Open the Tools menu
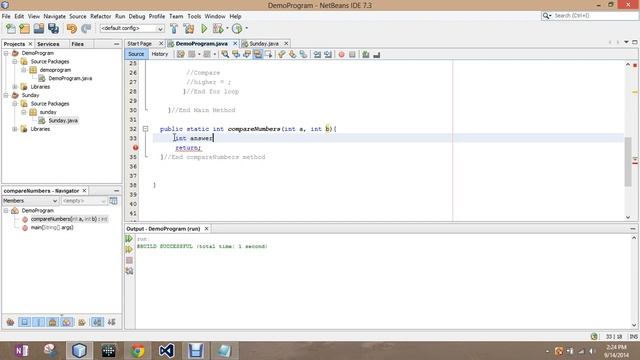640x360 pixels. click(194, 16)
